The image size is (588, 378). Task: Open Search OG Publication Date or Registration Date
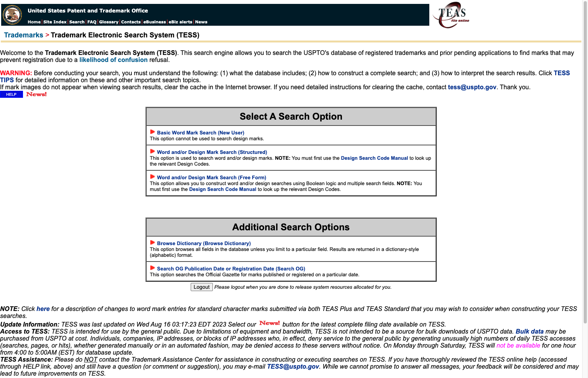tap(231, 269)
